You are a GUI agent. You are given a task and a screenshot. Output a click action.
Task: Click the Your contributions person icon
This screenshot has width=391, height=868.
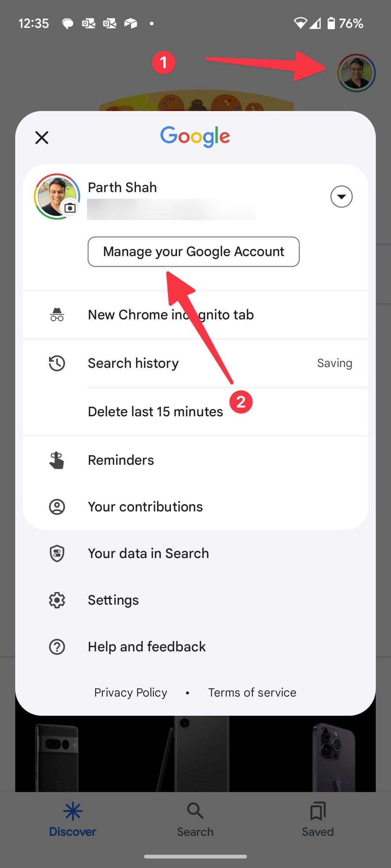click(57, 506)
